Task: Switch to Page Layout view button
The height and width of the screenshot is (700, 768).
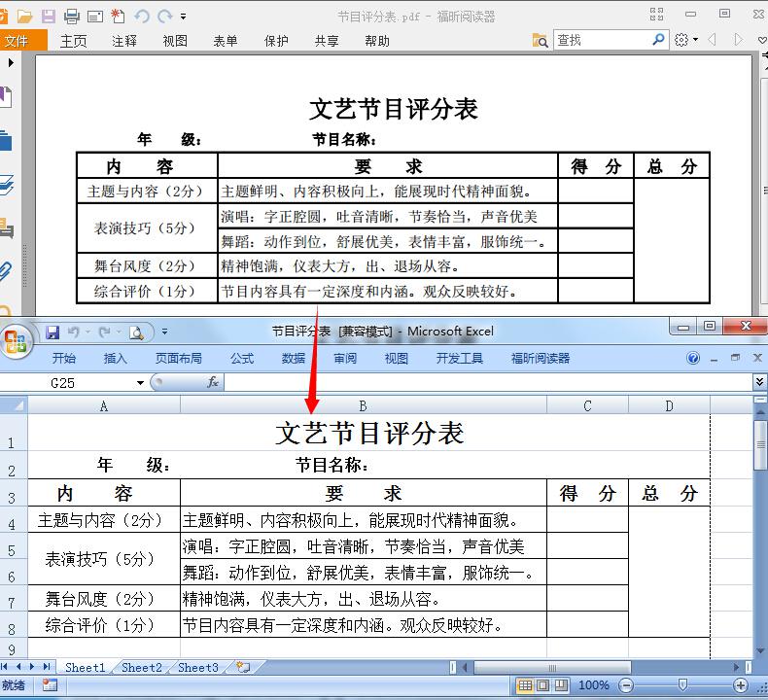Action: pos(542,685)
